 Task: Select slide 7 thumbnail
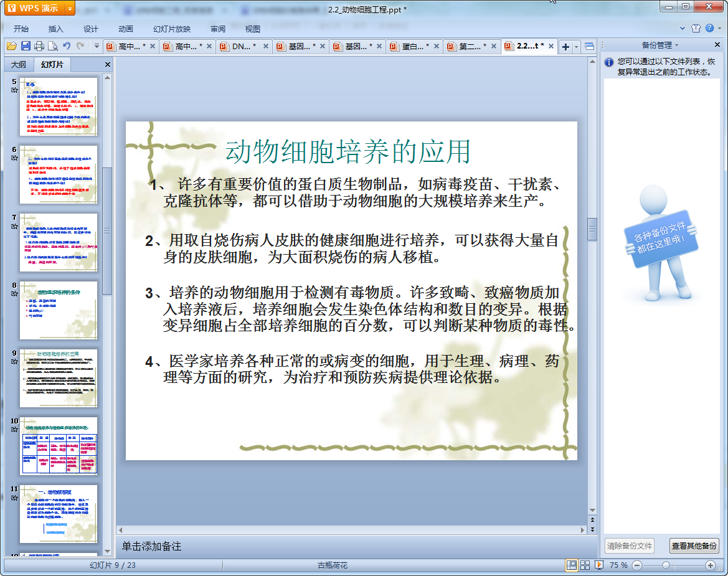tap(59, 242)
